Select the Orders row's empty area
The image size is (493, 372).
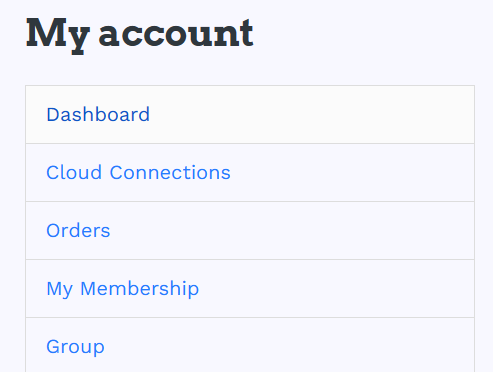[292, 231]
